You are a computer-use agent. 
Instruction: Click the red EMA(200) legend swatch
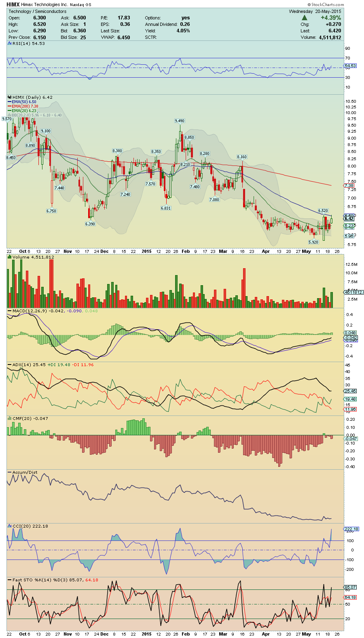pyautogui.click(x=10, y=106)
